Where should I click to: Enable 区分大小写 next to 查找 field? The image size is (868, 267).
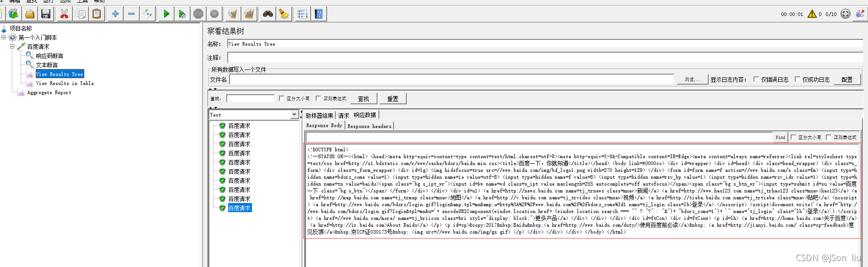click(282, 98)
